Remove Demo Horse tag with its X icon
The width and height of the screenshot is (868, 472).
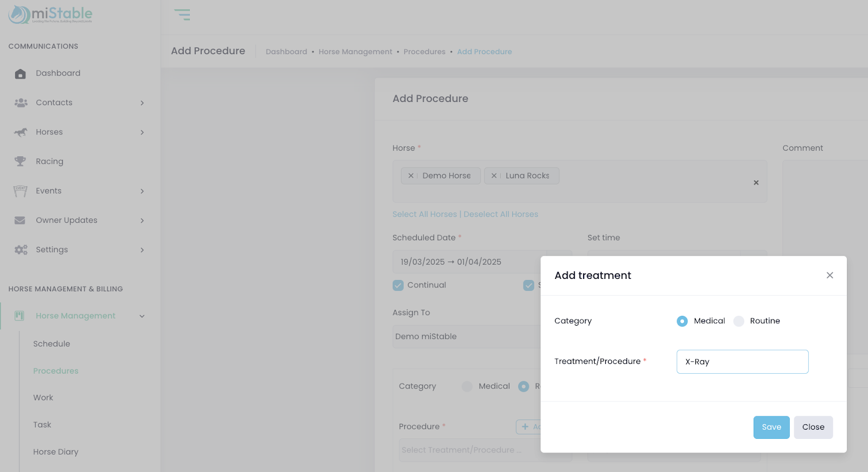(411, 176)
